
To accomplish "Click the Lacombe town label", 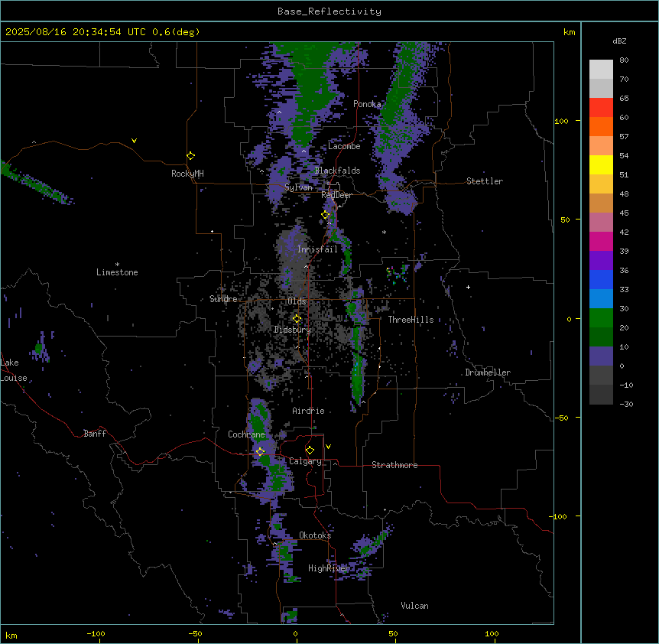I will tap(344, 146).
